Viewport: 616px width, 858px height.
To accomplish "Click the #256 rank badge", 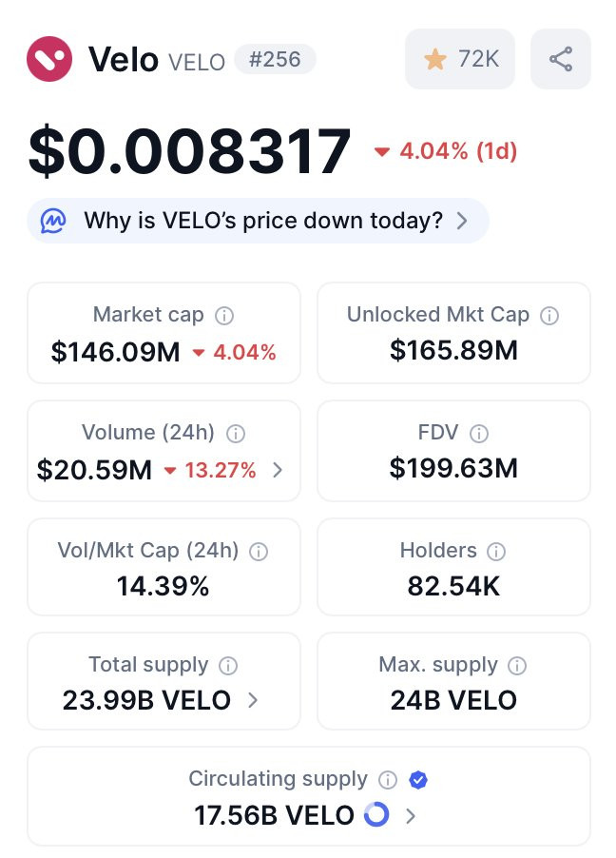I will [x=275, y=59].
